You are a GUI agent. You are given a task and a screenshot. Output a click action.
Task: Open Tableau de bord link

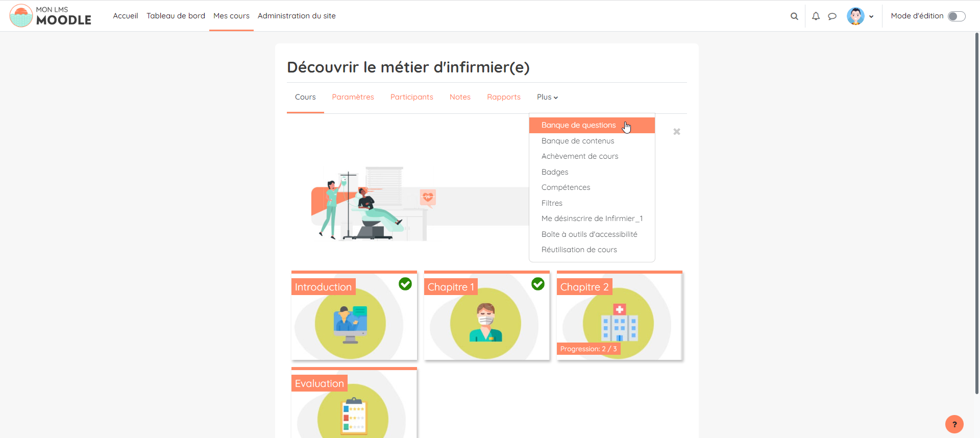176,16
